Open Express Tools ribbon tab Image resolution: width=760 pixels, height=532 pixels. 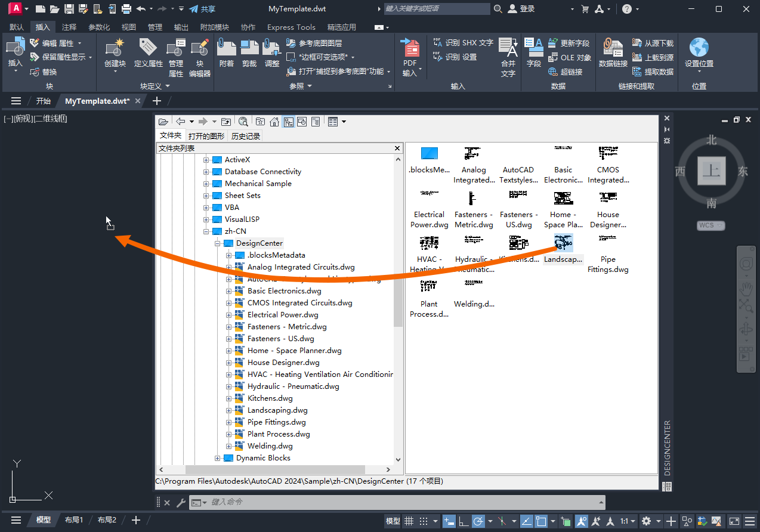point(291,27)
